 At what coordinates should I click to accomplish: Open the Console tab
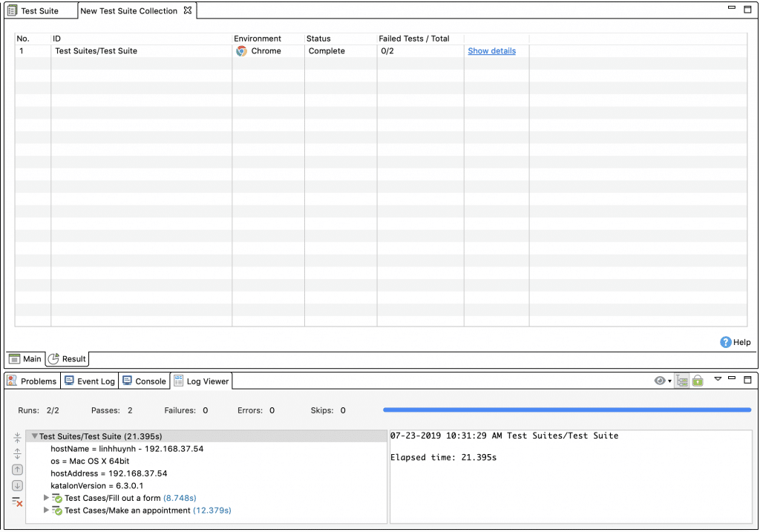coord(145,381)
